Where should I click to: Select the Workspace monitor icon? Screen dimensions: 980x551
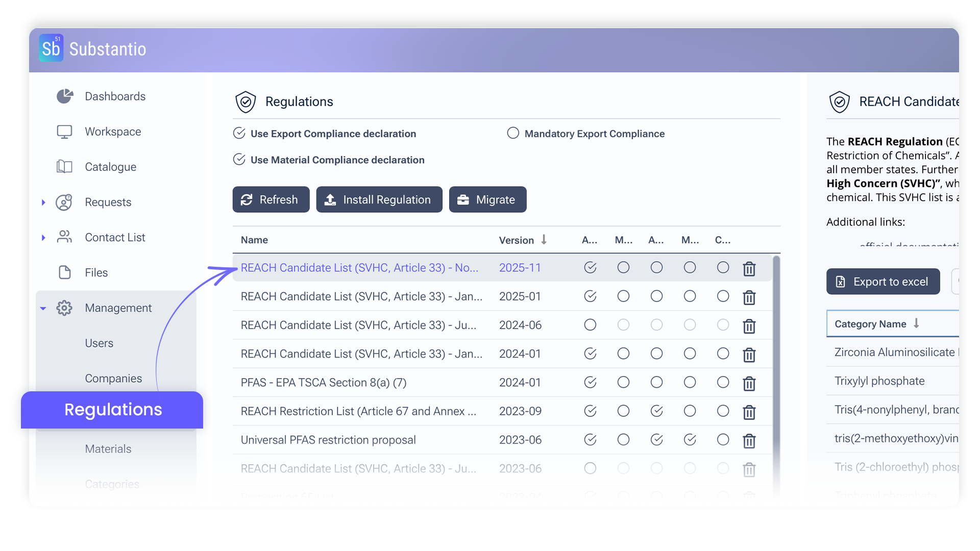point(64,131)
